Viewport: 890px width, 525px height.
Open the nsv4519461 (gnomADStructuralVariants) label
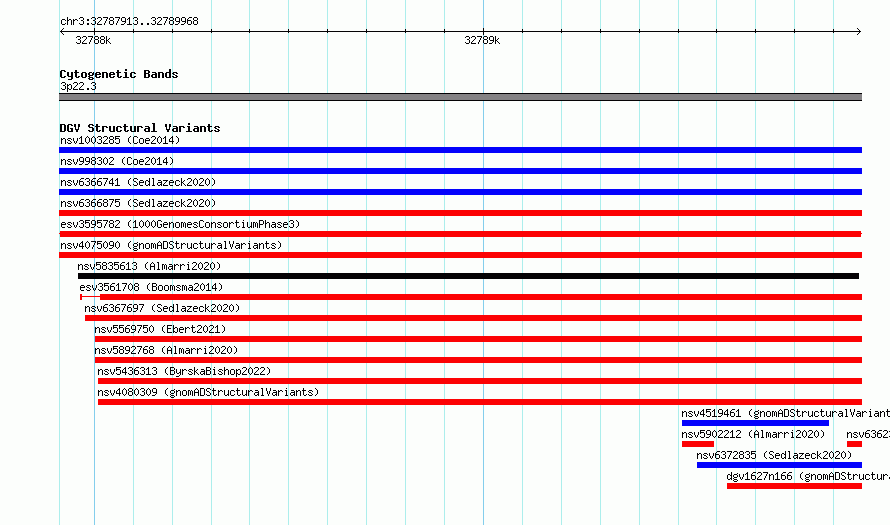(786, 413)
